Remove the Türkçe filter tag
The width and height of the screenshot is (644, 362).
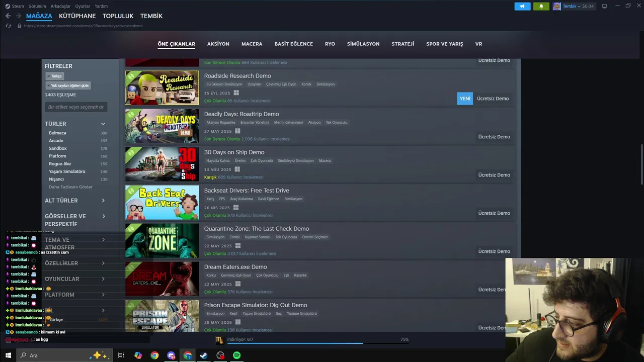pyautogui.click(x=48, y=76)
